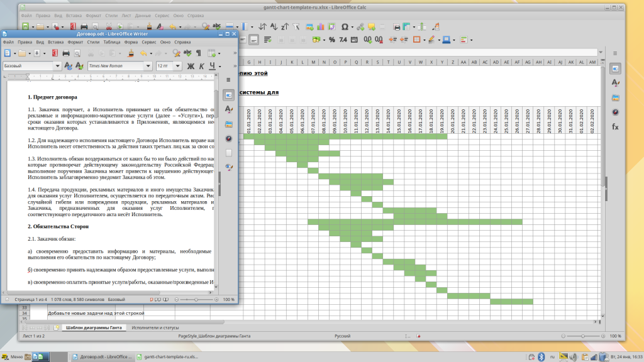The height and width of the screenshot is (362, 644).
Task: Toggle Bold (Ж) formatting in Writer
Action: click(190, 66)
